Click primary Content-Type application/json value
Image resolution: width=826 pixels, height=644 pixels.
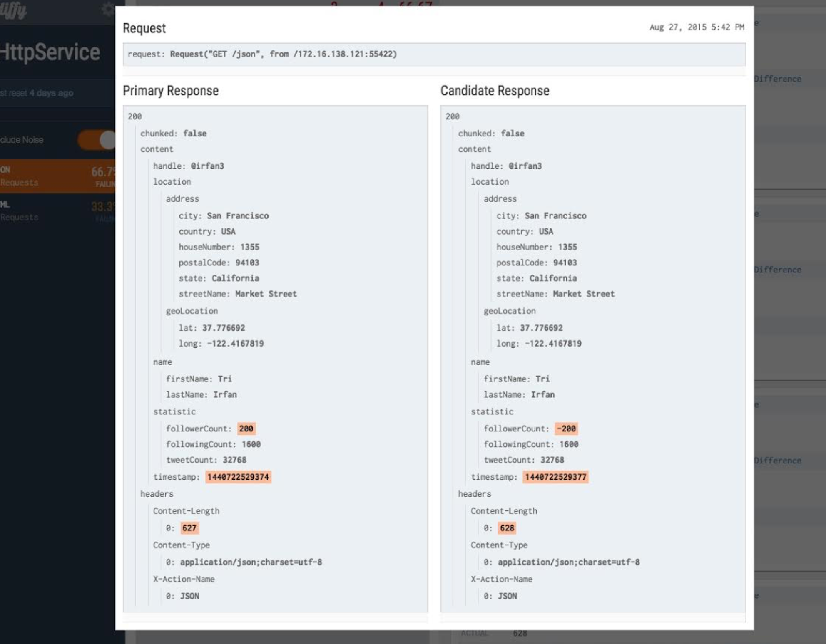[x=251, y=562]
